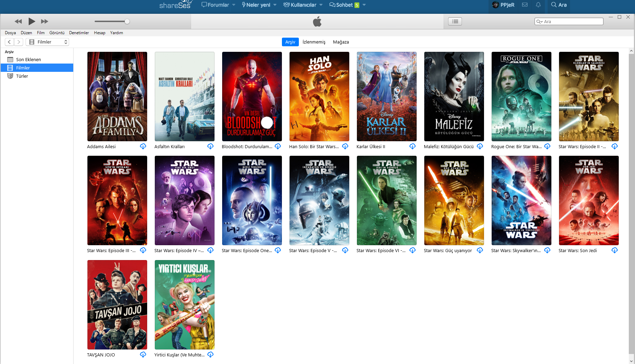Open the Film menu

click(x=41, y=33)
